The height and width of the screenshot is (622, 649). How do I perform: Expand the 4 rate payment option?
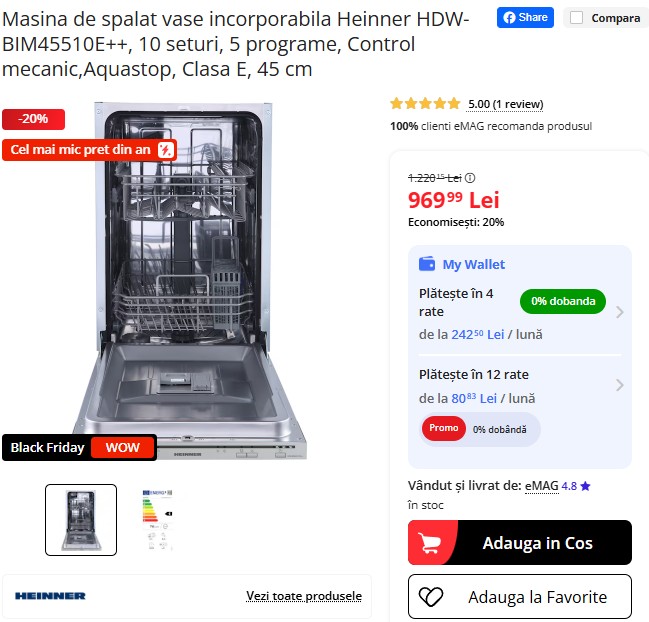[620, 312]
